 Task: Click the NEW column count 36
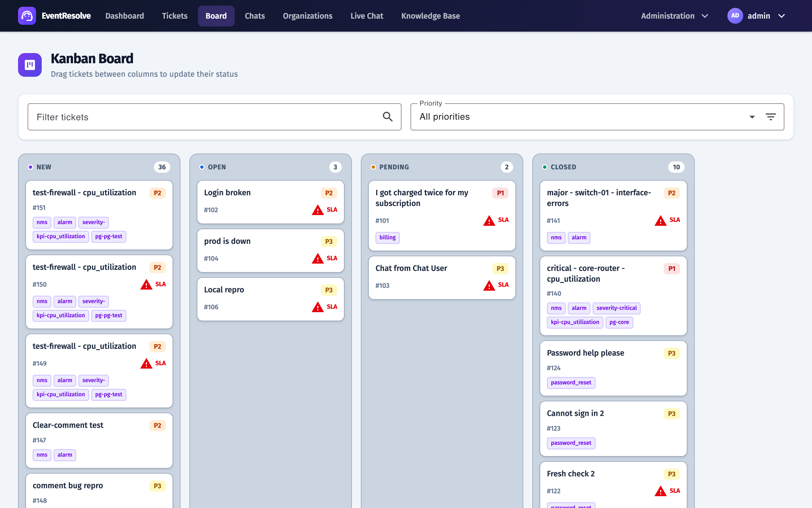click(162, 167)
